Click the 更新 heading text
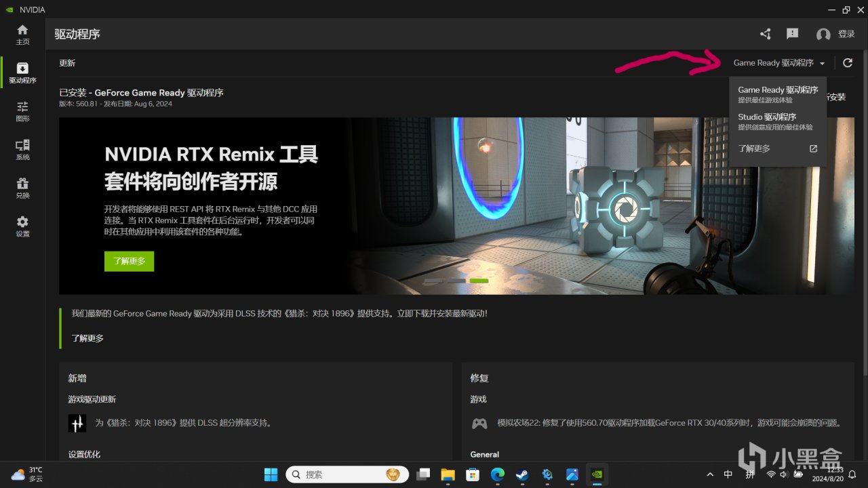 click(67, 63)
